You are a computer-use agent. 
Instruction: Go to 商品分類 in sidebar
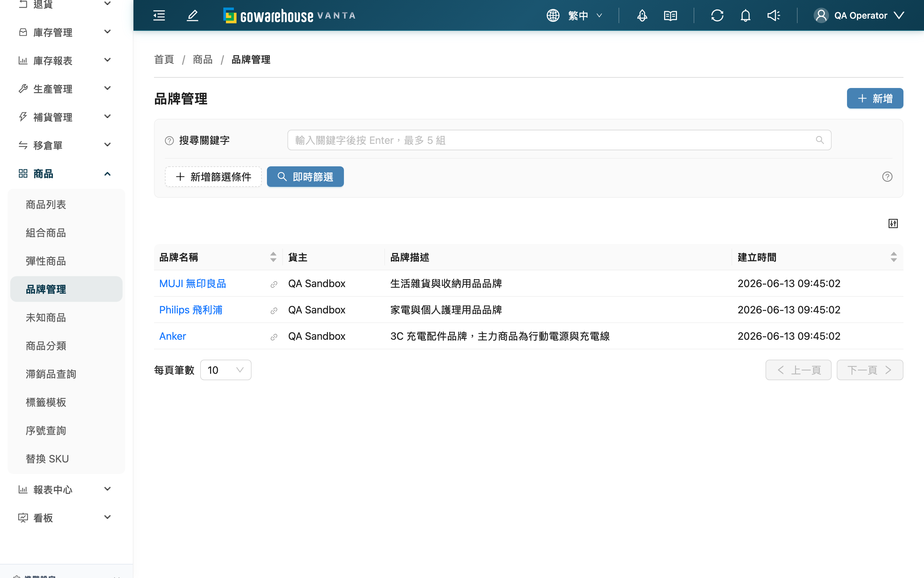[x=66, y=346]
